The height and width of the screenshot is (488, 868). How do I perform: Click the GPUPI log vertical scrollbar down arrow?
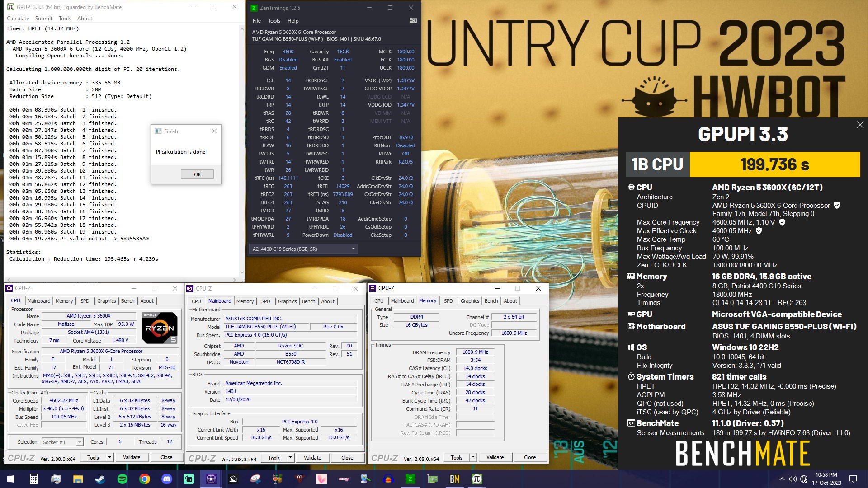pos(241,272)
